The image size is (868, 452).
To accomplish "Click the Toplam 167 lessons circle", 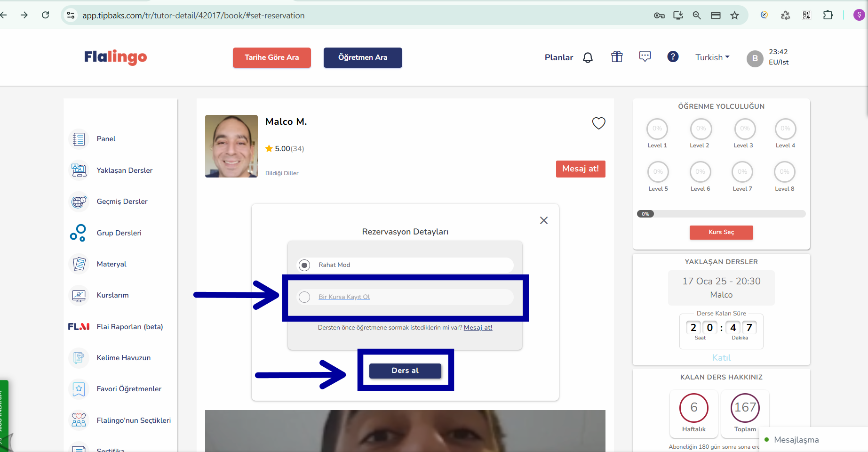I will [745, 408].
